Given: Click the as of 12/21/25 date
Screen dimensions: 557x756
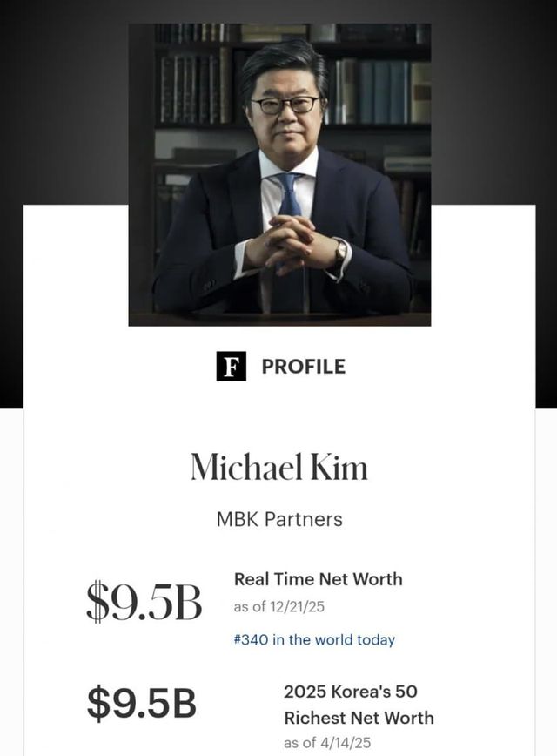Looking at the screenshot, I should click(278, 607).
